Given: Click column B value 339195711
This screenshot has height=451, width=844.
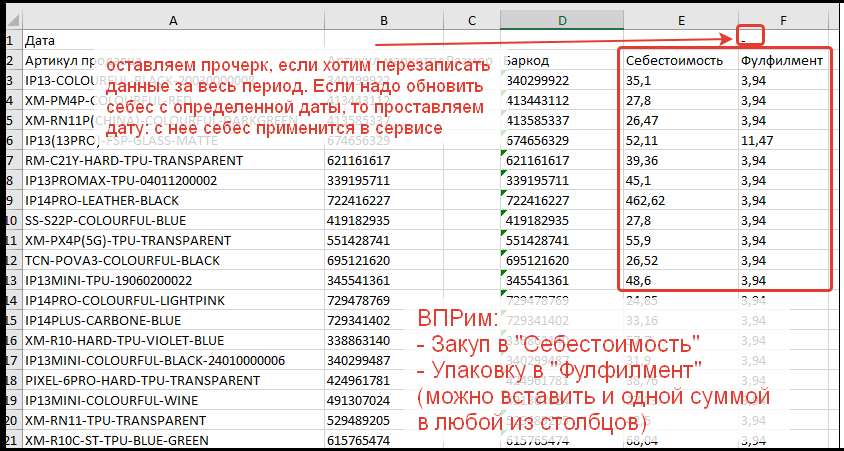Looking at the screenshot, I should (x=384, y=180).
